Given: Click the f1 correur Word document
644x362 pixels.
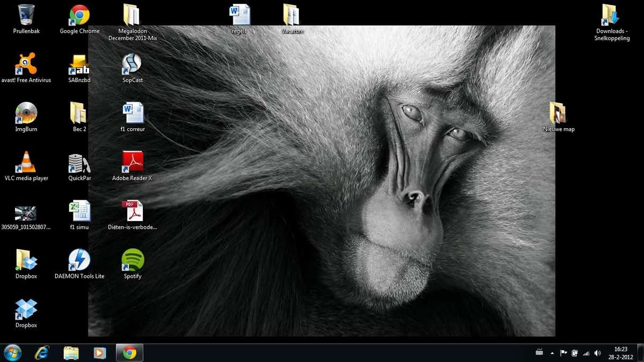Looking at the screenshot, I should tap(133, 113).
